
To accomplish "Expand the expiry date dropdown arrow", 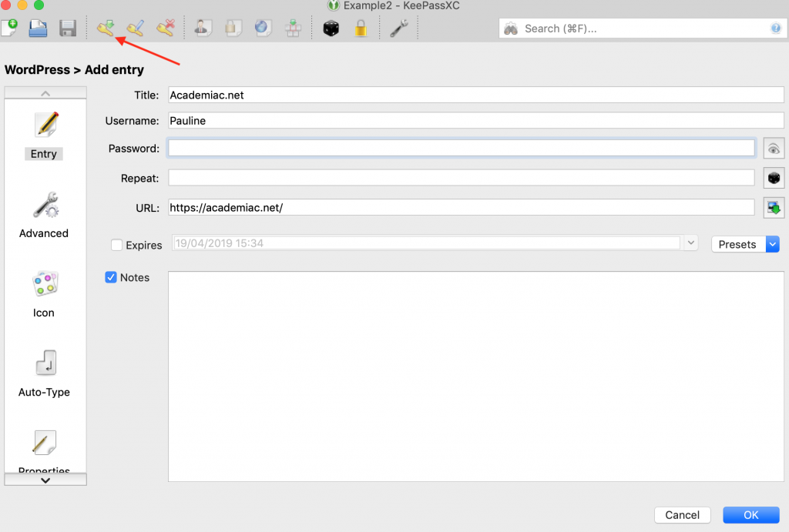I will coord(691,243).
